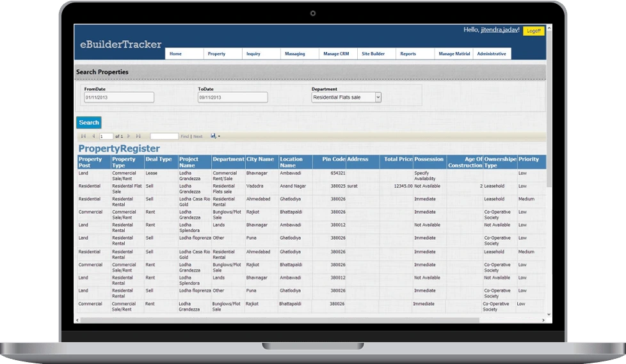This screenshot has width=626, height=364.
Task: Click the ToDate input field
Action: [x=232, y=97]
